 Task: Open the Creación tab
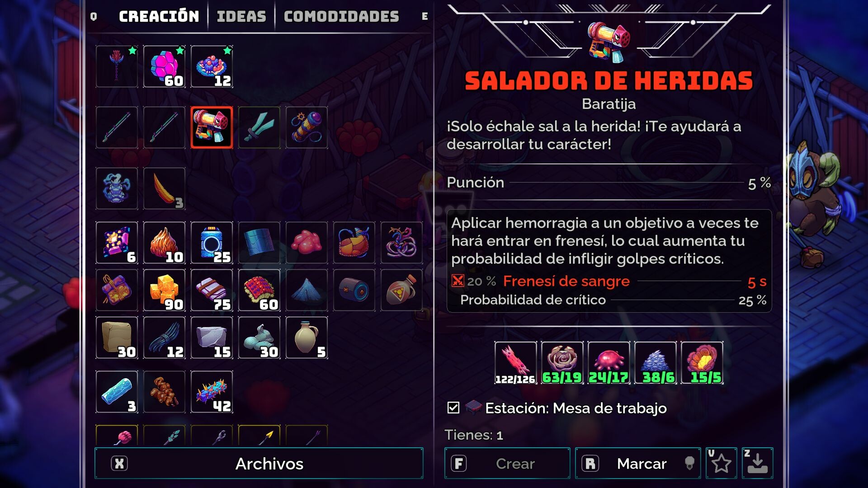[159, 17]
